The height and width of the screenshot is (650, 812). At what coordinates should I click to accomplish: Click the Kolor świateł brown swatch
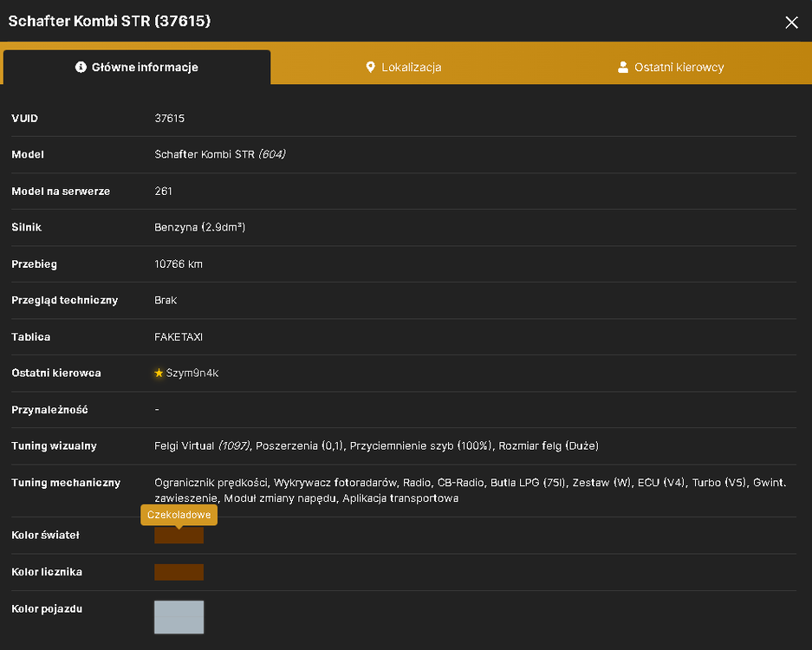(179, 536)
